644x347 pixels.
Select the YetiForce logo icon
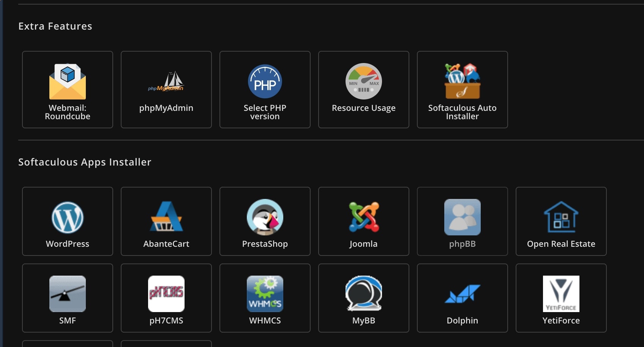point(561,294)
